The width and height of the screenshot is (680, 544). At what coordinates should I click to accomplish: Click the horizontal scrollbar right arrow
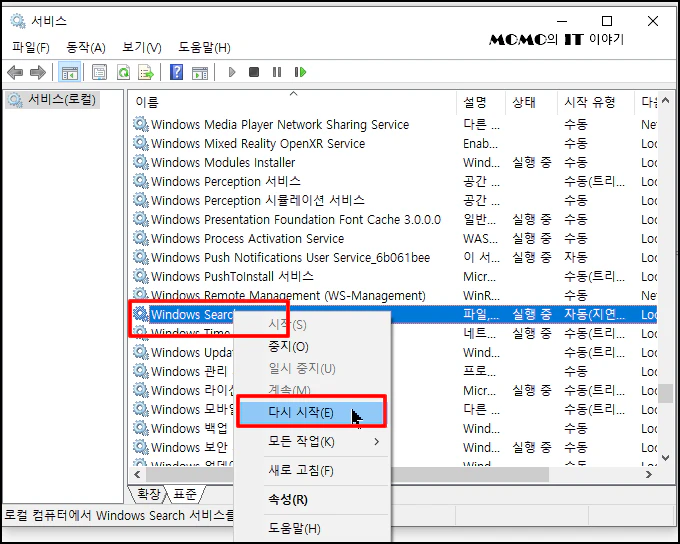649,475
